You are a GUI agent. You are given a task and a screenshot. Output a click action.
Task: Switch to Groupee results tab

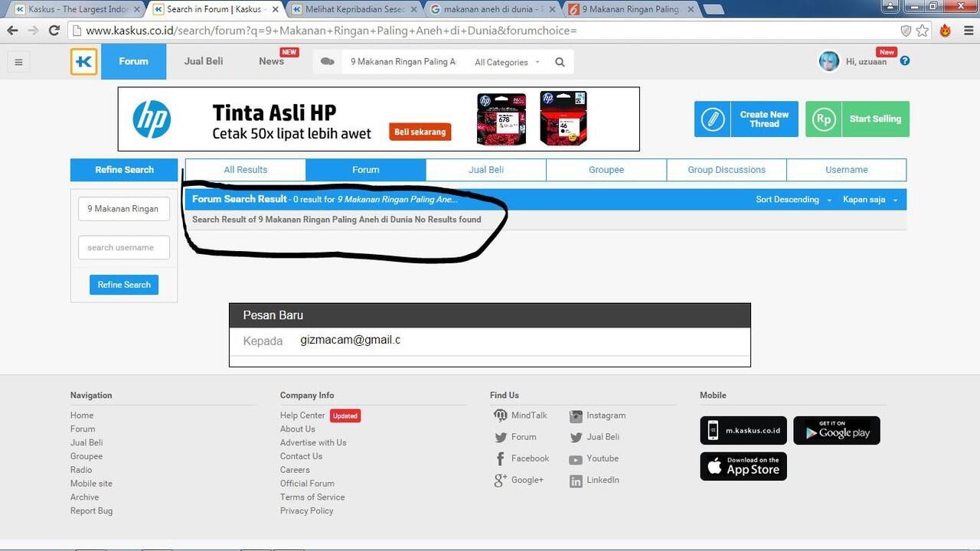pos(606,170)
